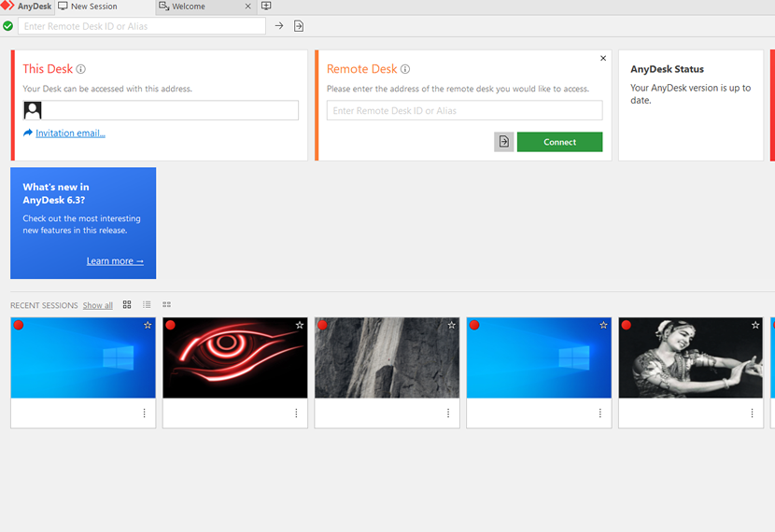Show info about Remote Desk
The width and height of the screenshot is (775, 532).
(405, 69)
